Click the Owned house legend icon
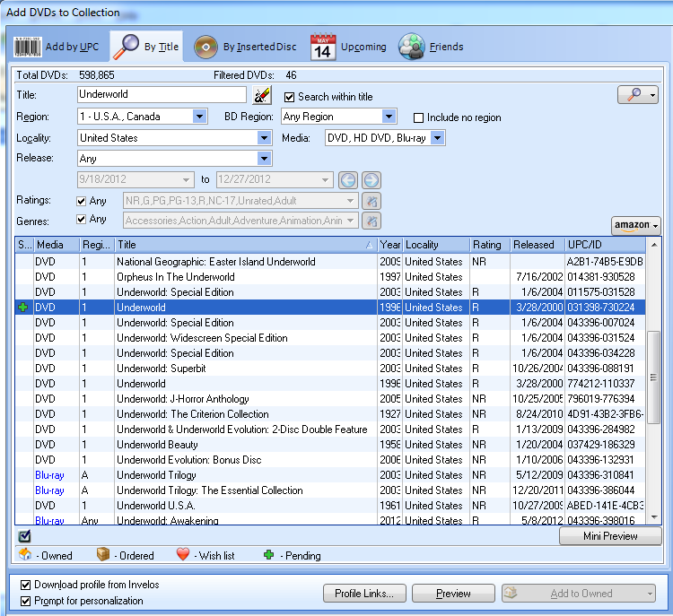This screenshot has height=616, width=673. click(25, 555)
